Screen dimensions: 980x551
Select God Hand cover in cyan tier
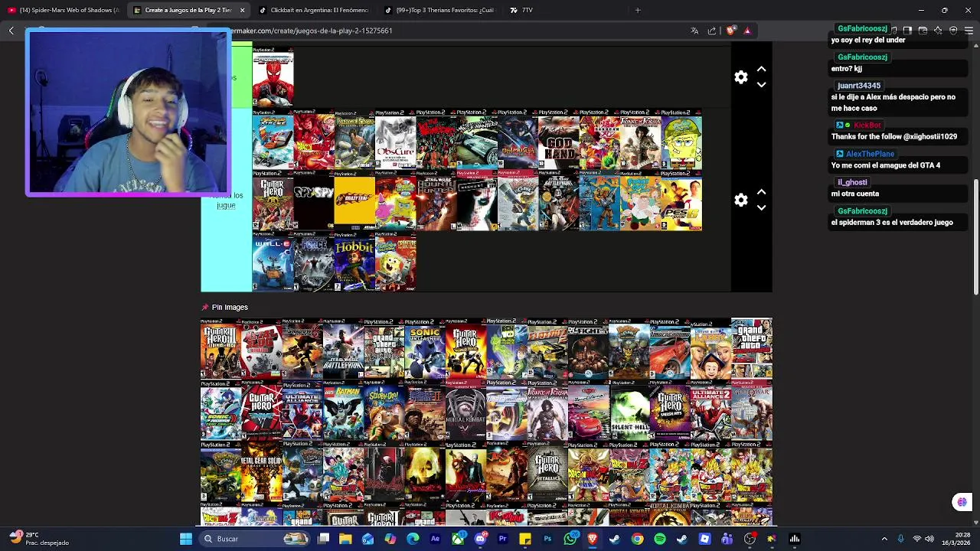[558, 139]
